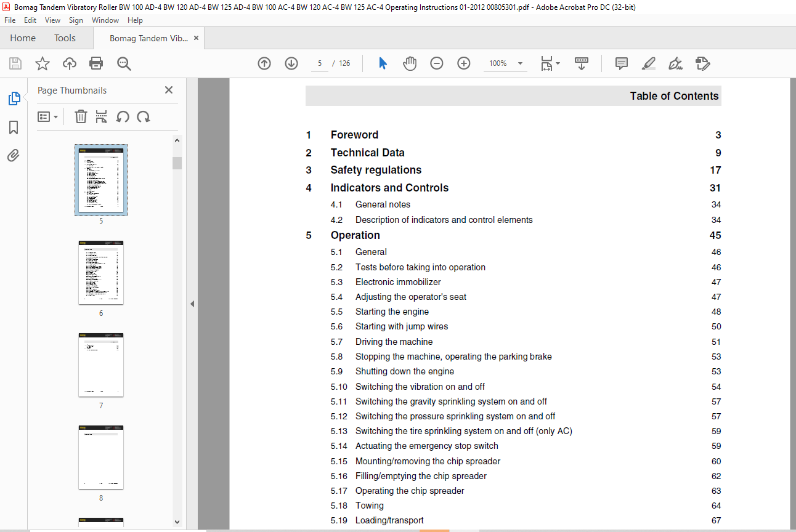Click 'Safety regulations' contents entry
This screenshot has width=796, height=532.
click(376, 170)
